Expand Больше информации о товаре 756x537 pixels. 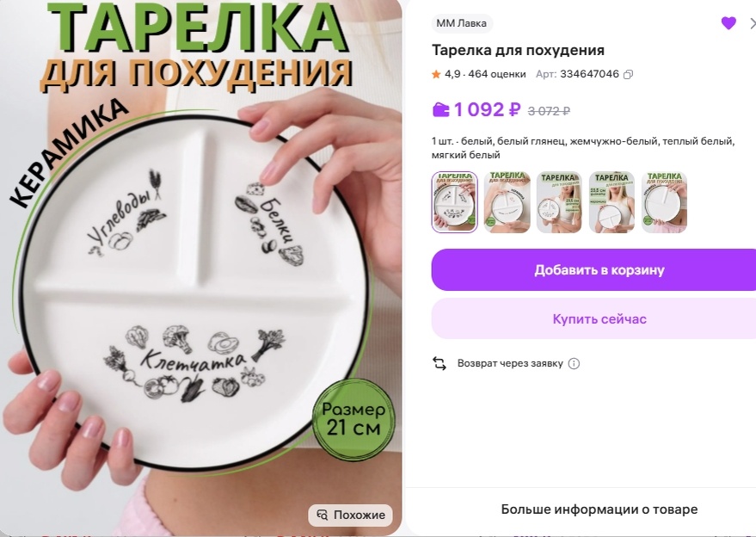tap(599, 509)
